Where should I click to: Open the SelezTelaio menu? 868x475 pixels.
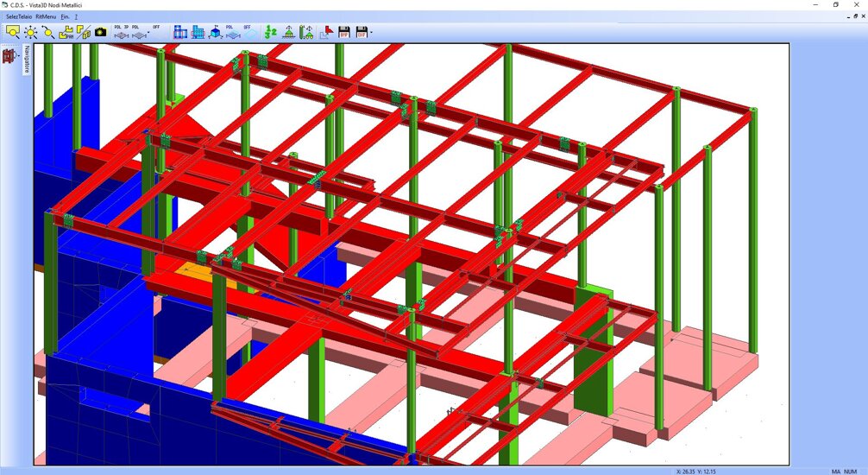tap(19, 16)
